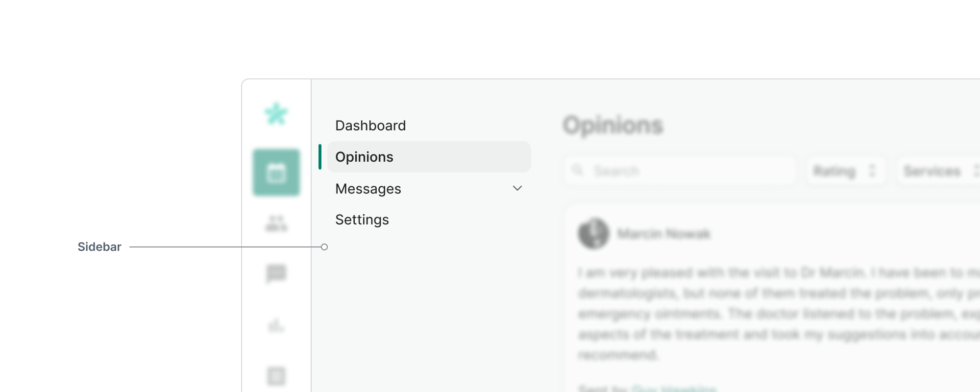Click the Opinions page heading

point(613,125)
